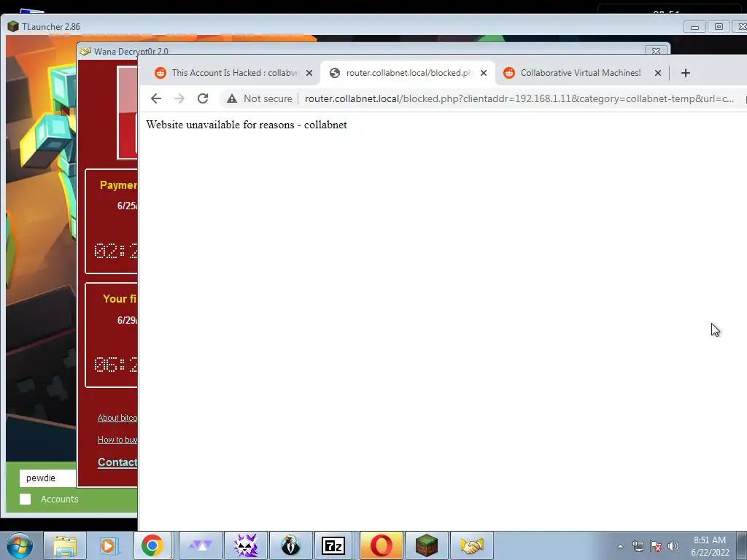Click the TLauncher 2.86 title bar icon
The width and height of the screenshot is (747, 560).
pyautogui.click(x=13, y=27)
